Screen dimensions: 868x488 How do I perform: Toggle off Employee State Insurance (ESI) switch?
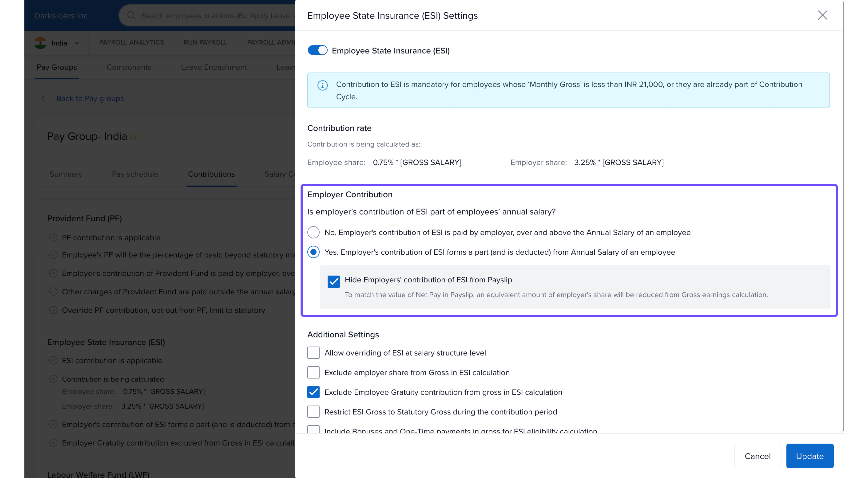click(x=317, y=50)
